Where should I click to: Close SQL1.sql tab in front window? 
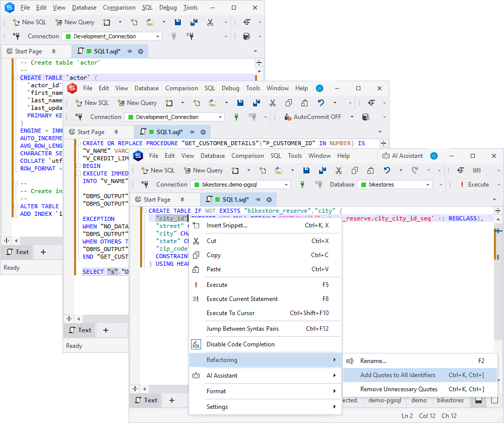(269, 200)
